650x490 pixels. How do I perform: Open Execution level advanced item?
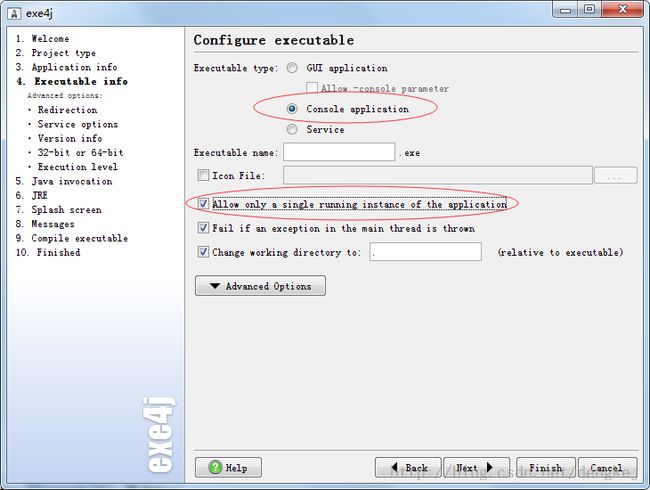78,167
